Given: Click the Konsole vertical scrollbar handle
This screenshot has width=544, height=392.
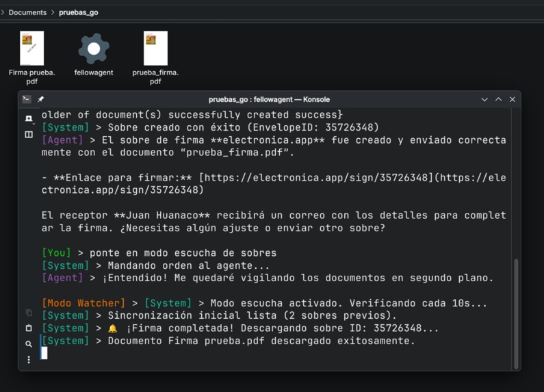Looking at the screenshot, I should (x=516, y=313).
